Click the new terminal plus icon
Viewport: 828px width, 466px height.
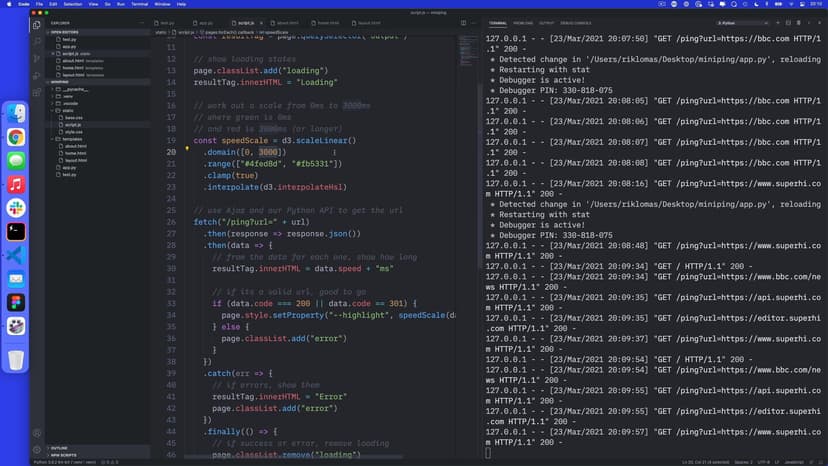(x=779, y=21)
